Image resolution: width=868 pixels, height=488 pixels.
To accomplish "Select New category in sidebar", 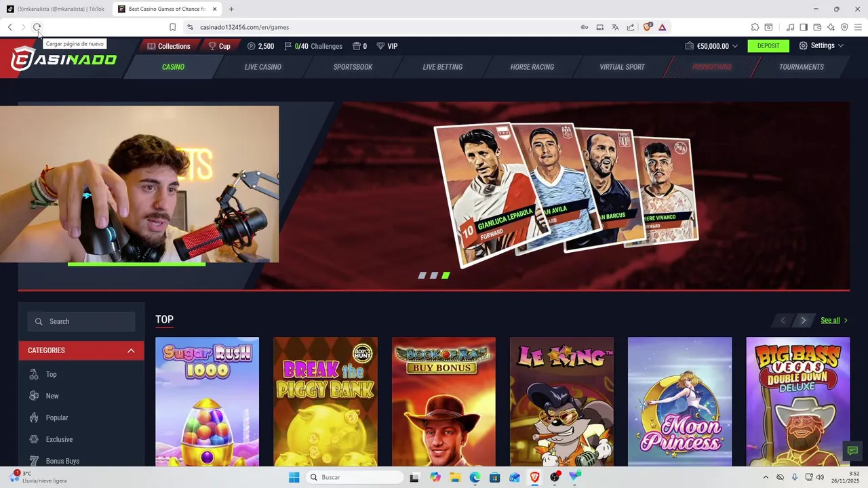I will coord(81,396).
